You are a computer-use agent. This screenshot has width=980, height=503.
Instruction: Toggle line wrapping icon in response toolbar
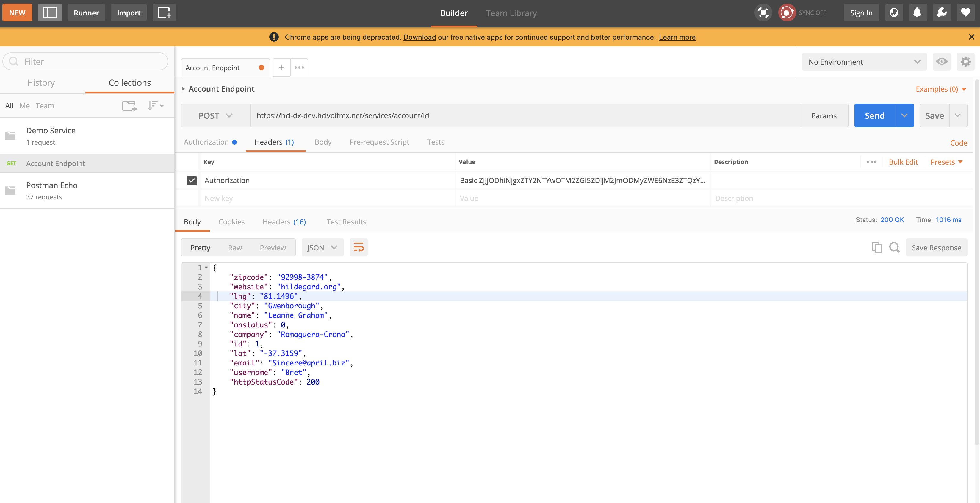pyautogui.click(x=358, y=247)
